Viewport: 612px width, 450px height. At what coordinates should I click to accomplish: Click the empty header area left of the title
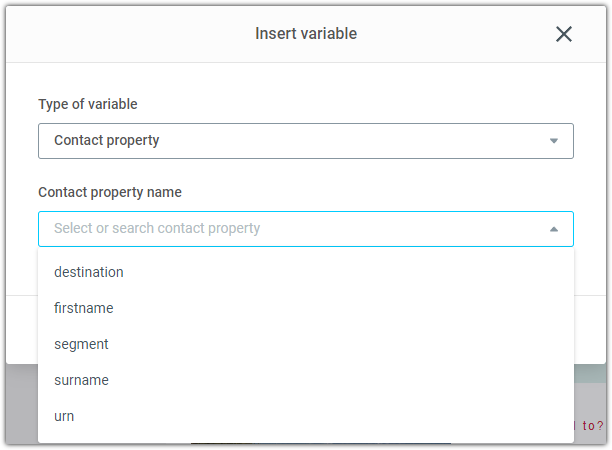tap(129, 34)
